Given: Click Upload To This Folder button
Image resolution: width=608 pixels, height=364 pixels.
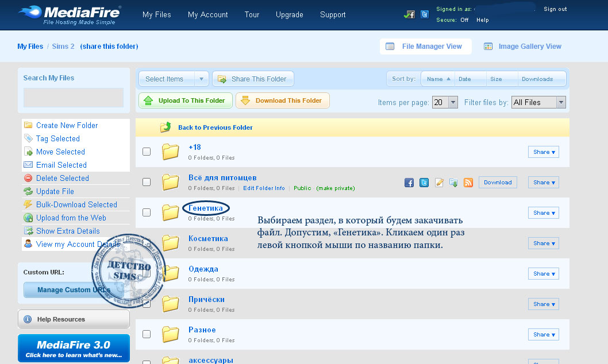Looking at the screenshot, I should coord(186,100).
